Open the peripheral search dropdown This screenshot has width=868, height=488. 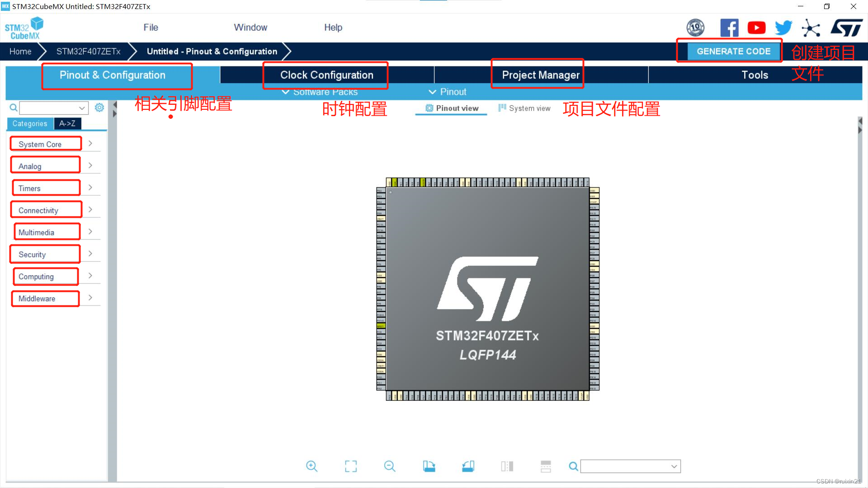pos(82,108)
